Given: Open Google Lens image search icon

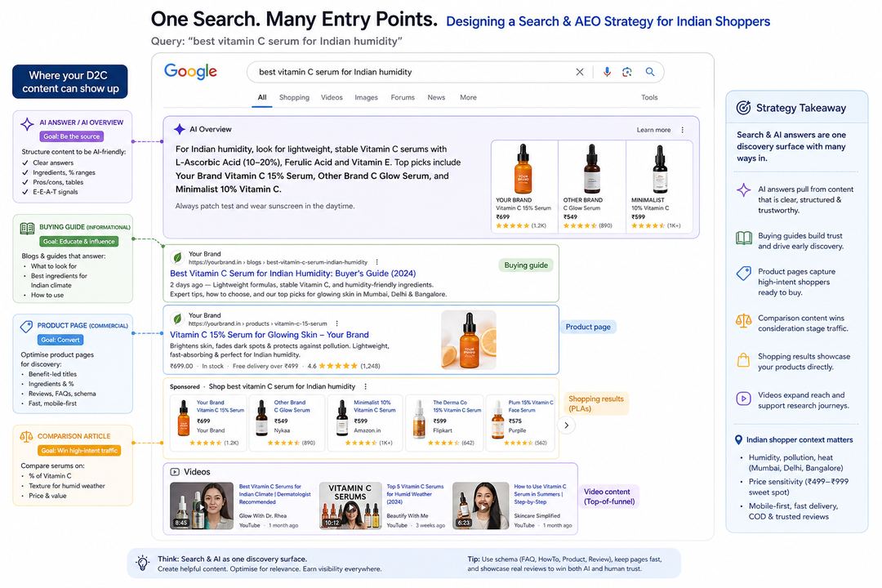Looking at the screenshot, I should tap(627, 72).
